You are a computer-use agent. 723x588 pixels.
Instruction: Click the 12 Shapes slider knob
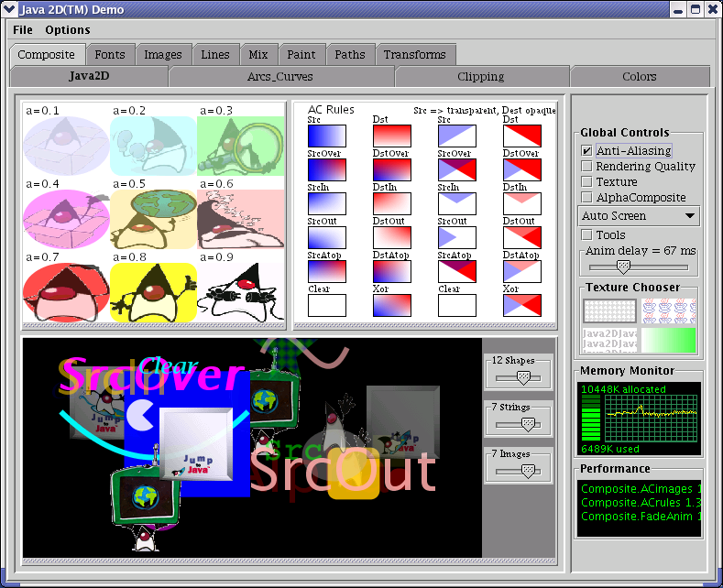[523, 378]
